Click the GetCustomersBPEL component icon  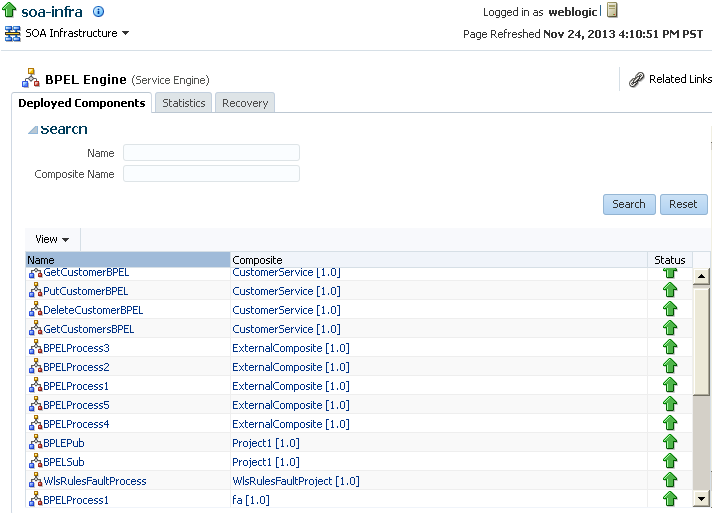(35, 329)
